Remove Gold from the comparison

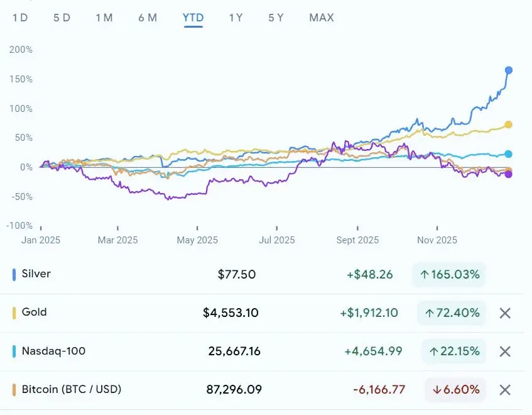(505, 313)
